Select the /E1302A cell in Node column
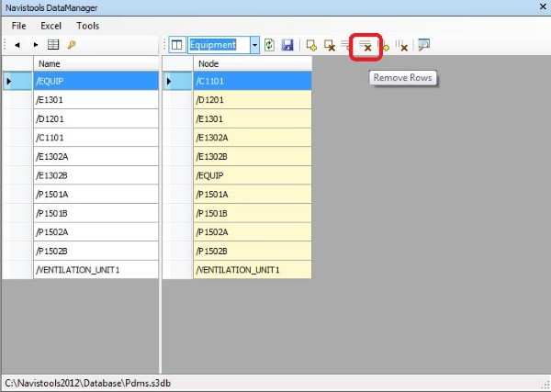 [252, 138]
